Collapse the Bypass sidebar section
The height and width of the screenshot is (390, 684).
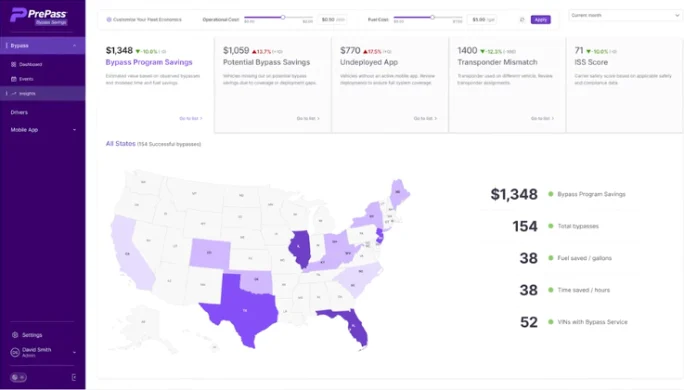74,45
